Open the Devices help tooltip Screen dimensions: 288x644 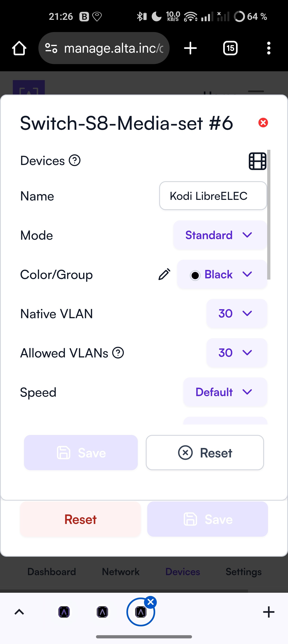tap(75, 160)
